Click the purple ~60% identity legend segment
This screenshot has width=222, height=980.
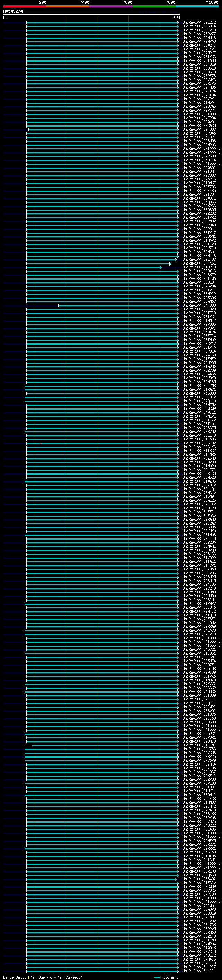(x=111, y=6)
